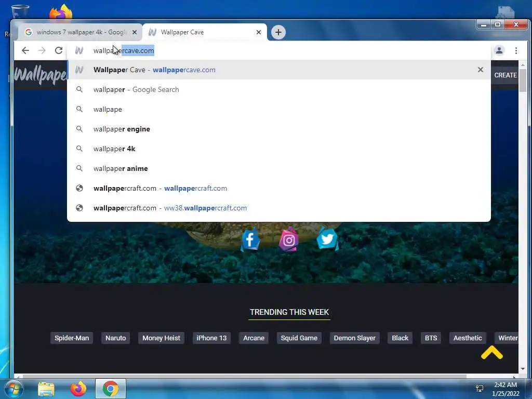
Task: Switch to 'windows 7 wallpaper 4k' Google tab
Action: (80, 32)
